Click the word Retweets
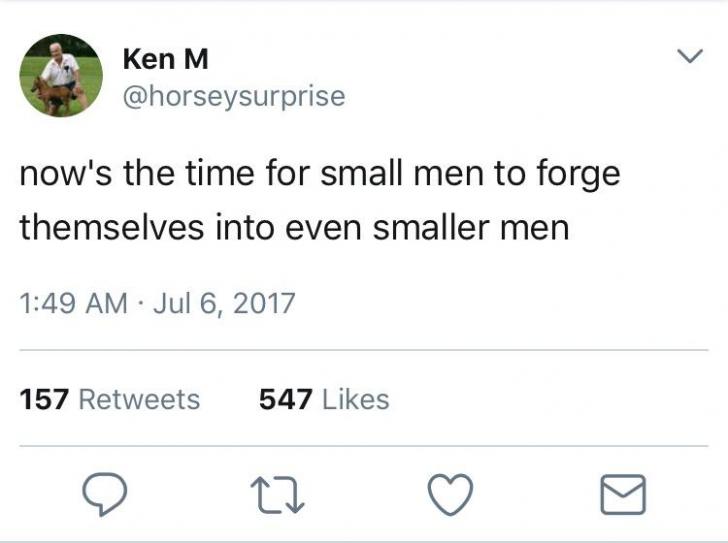728x543 pixels. [138, 399]
